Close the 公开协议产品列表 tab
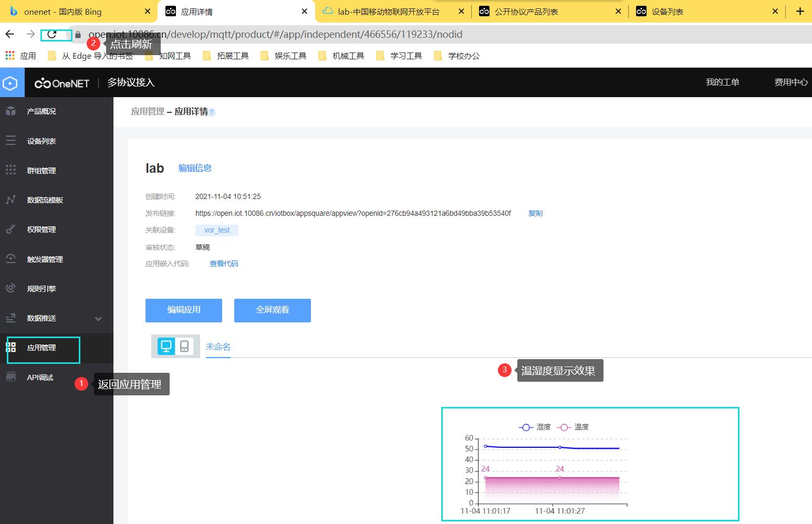This screenshot has width=812, height=524. coord(618,11)
